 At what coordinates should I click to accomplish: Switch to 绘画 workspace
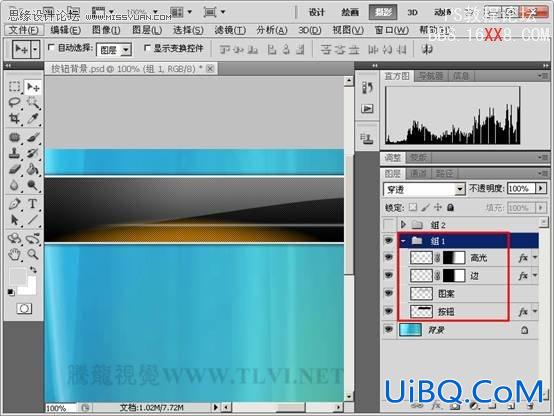point(350,12)
